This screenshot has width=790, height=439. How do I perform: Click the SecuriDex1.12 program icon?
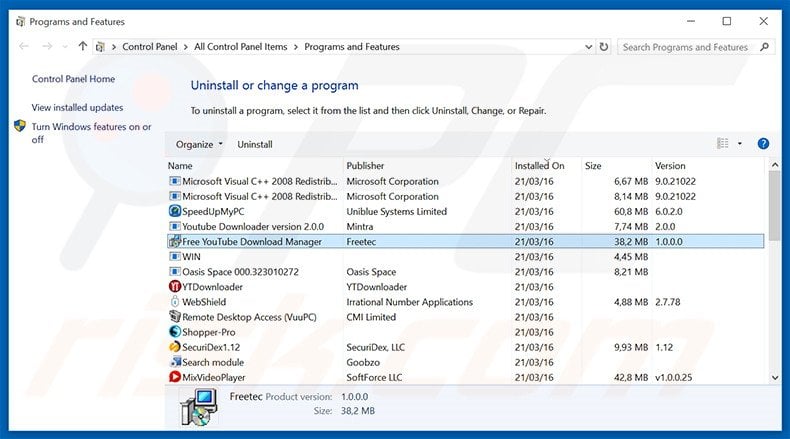174,347
